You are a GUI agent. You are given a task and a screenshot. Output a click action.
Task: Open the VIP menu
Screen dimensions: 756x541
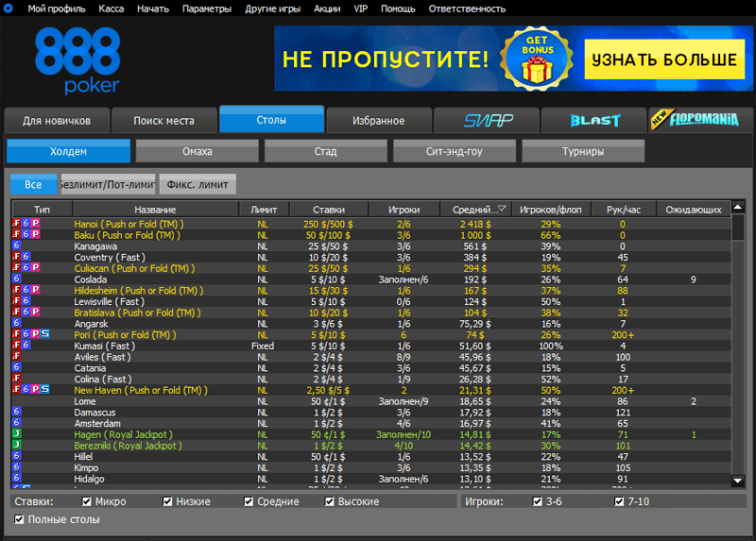361,8
